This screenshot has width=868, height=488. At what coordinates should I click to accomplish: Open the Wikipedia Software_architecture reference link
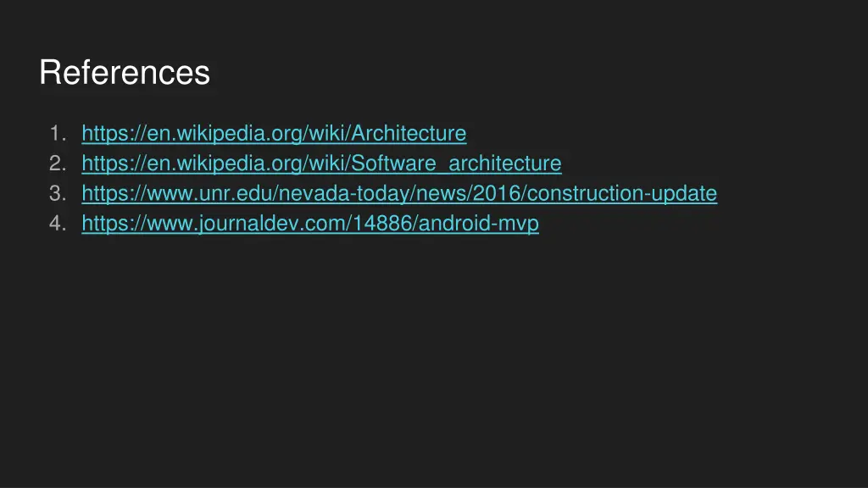321,164
